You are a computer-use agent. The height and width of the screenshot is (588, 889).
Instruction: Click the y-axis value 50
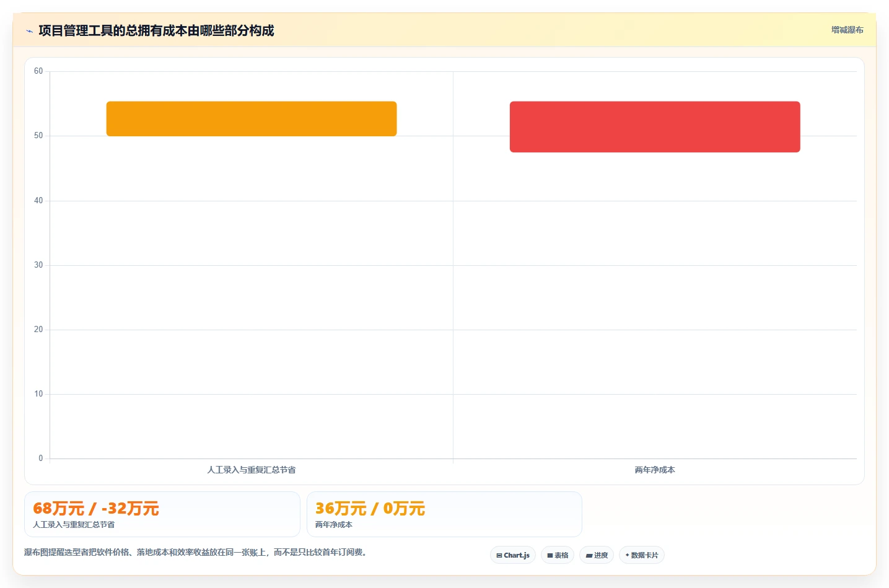point(38,136)
